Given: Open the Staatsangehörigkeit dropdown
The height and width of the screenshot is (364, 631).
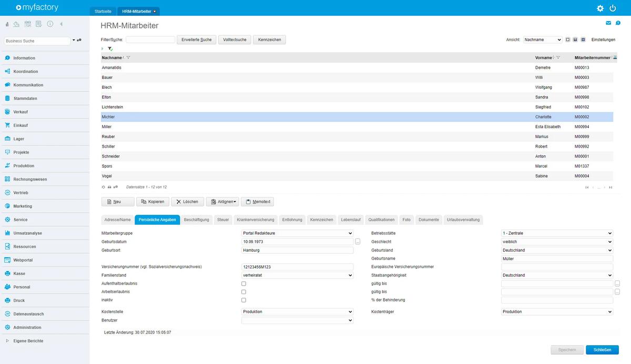Looking at the screenshot, I should pos(557,275).
